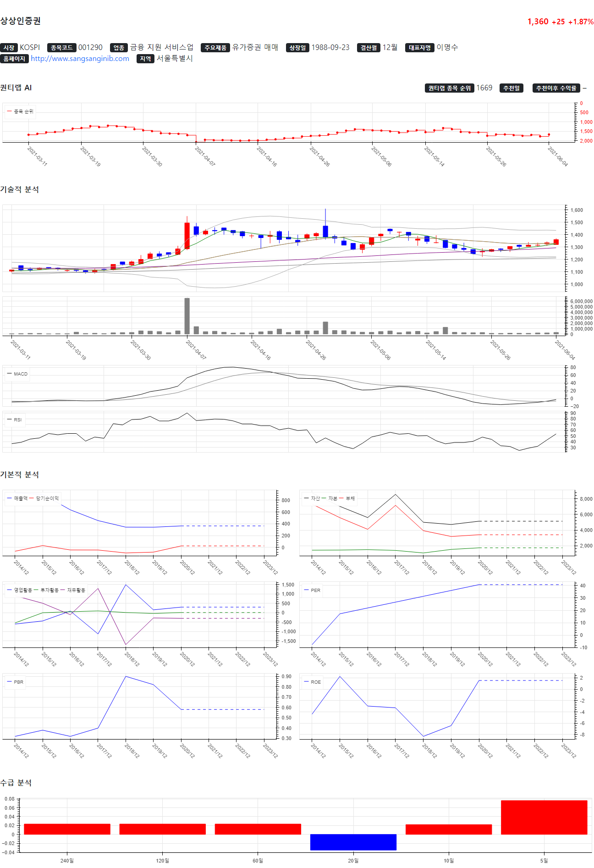Image resolution: width=594 pixels, height=868 pixels.
Task: Click the 추천이후 수익률 badge
Action: click(556, 88)
